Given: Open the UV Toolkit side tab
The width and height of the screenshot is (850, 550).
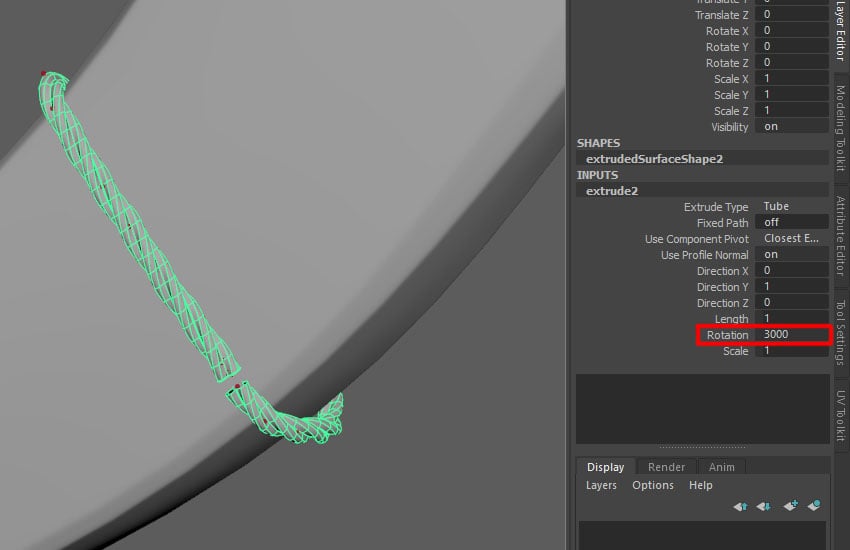Looking at the screenshot, I should click(x=840, y=416).
